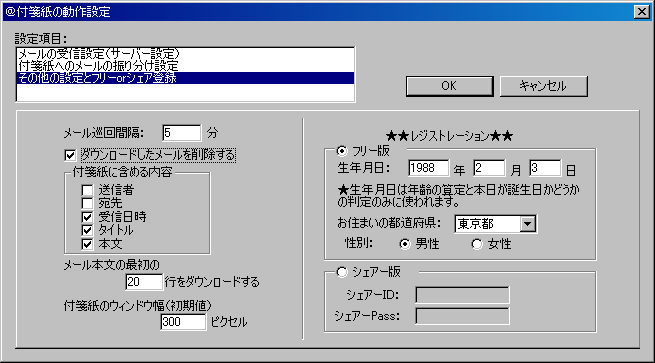
Task: Click the メール巡回間隔 minutes field
Action: pyautogui.click(x=181, y=133)
